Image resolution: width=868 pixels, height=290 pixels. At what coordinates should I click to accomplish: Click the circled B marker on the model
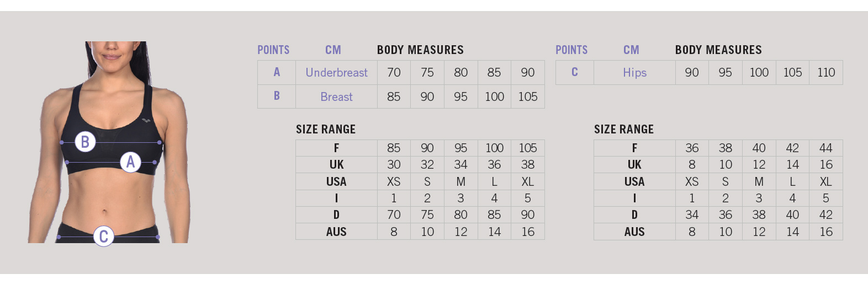(x=85, y=142)
